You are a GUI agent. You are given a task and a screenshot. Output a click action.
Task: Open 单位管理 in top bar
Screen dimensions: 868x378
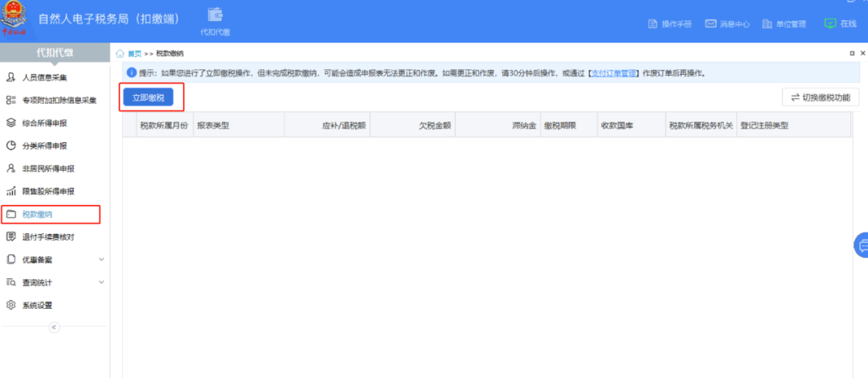point(784,24)
